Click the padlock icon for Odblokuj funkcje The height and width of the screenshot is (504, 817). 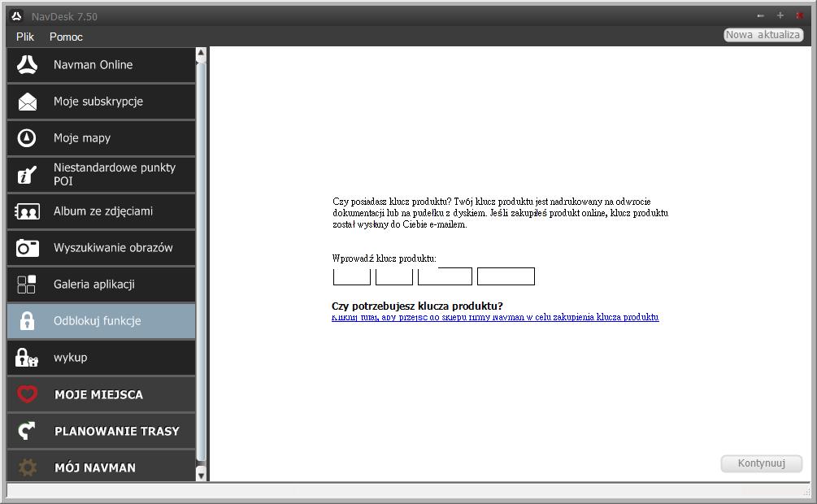coord(27,321)
